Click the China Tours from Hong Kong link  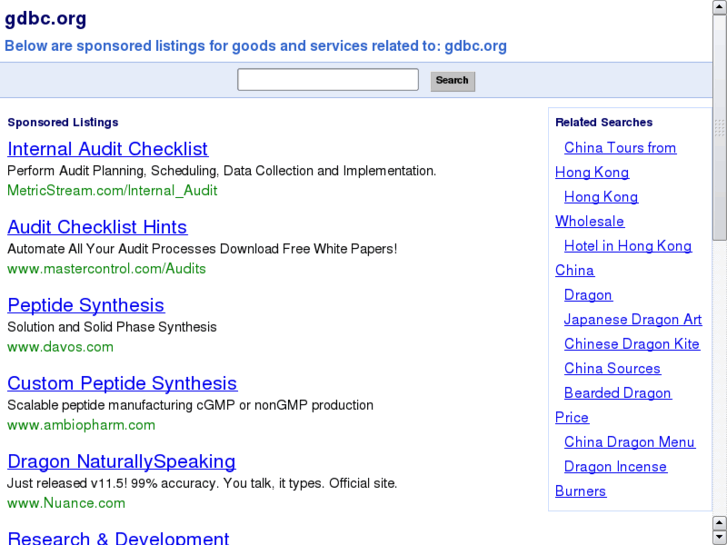pyautogui.click(x=619, y=148)
